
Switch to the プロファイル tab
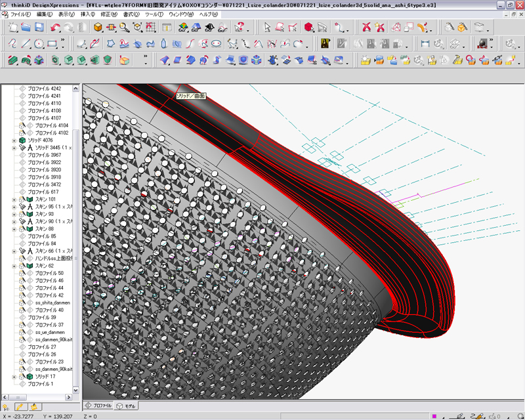[98, 406]
